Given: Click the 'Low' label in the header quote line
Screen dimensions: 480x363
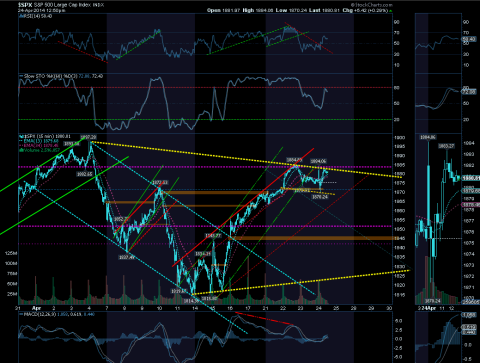Looking at the screenshot, I should [x=281, y=10].
